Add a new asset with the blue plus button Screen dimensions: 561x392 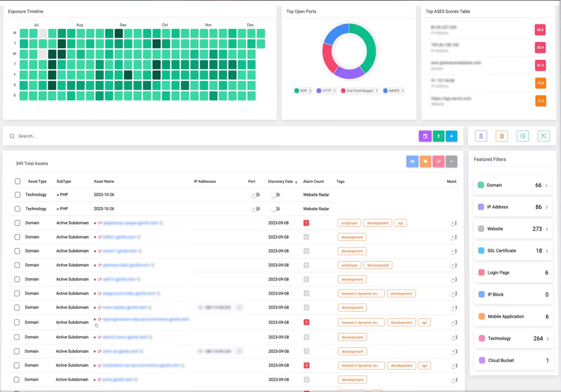pyautogui.click(x=451, y=136)
